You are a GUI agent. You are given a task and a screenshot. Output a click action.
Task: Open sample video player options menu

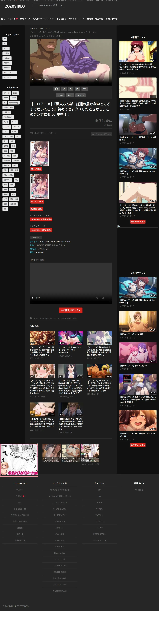pos(109,298)
